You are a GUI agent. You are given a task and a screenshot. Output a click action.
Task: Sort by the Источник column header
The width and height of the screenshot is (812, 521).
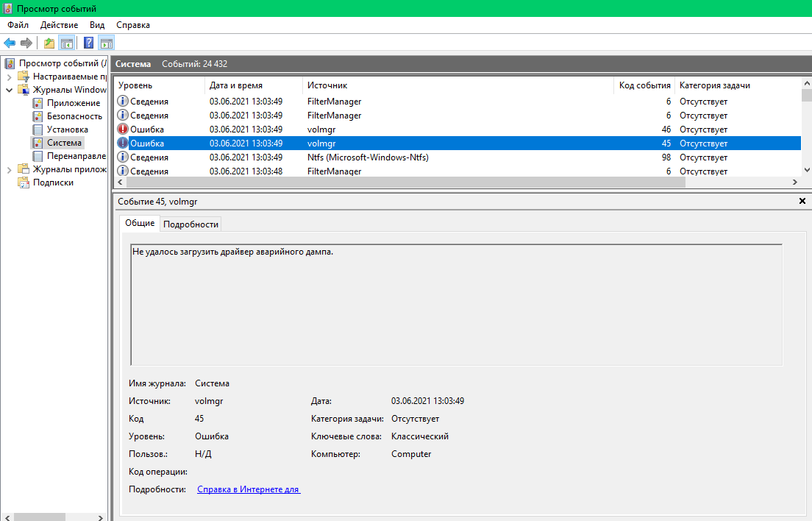(x=458, y=85)
